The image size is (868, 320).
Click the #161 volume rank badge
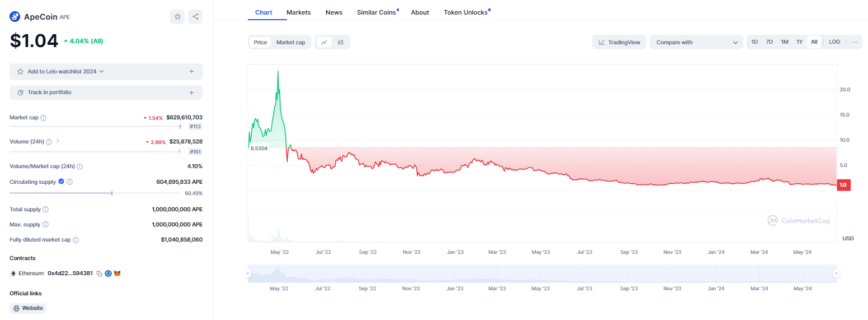195,152
